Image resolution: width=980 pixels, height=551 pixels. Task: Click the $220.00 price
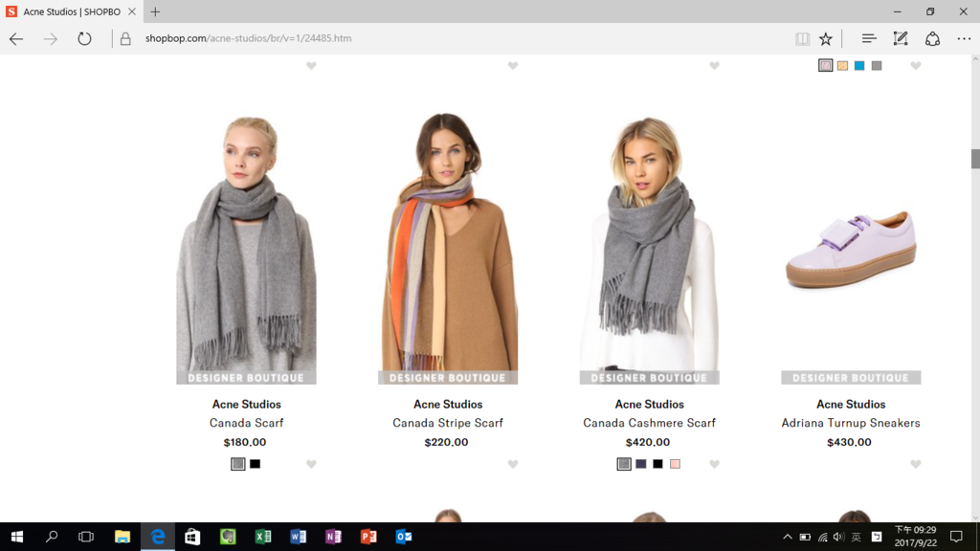pyautogui.click(x=446, y=442)
